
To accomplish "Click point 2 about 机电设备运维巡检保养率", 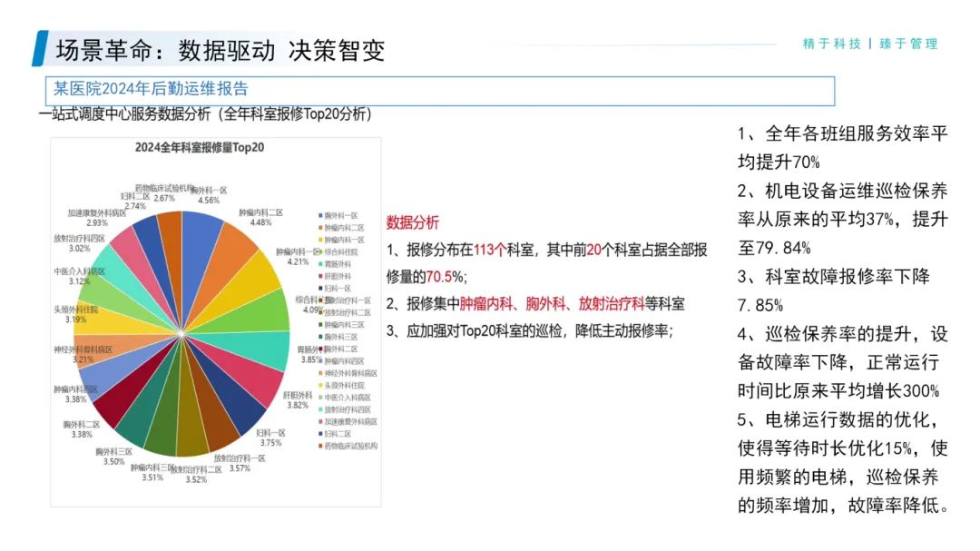I will pyautogui.click(x=842, y=220).
